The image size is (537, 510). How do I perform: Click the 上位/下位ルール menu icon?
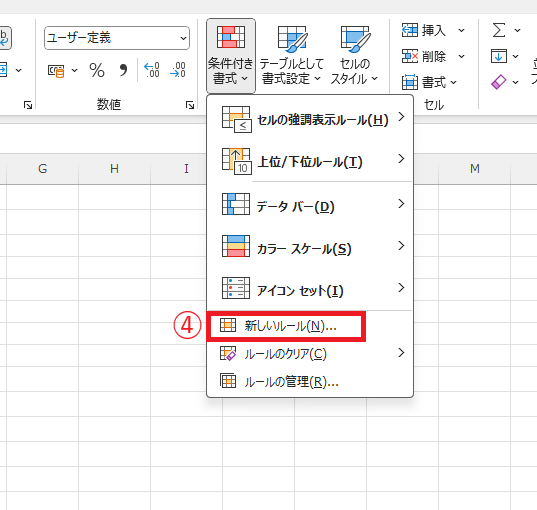(236, 161)
